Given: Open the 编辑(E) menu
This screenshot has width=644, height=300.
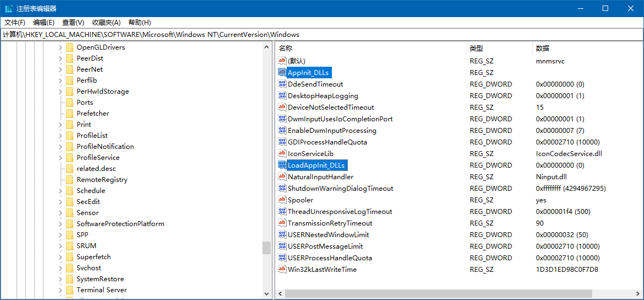Looking at the screenshot, I should pos(44,23).
